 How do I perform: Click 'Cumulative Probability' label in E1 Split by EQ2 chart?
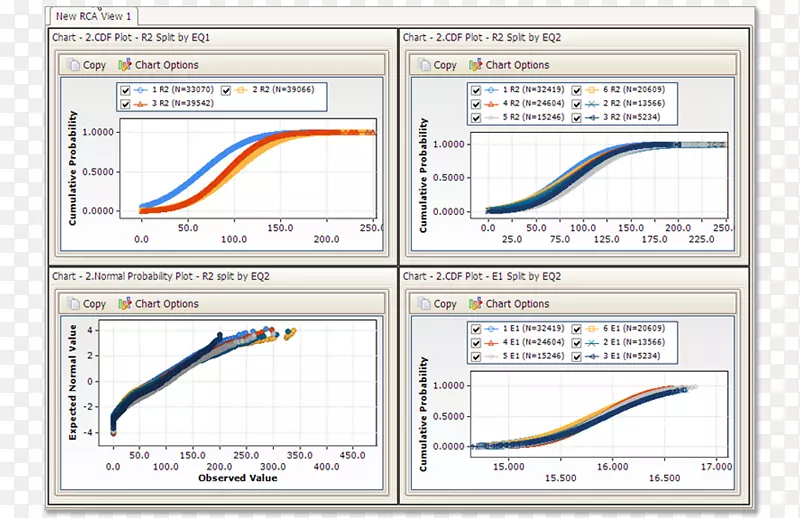click(423, 414)
